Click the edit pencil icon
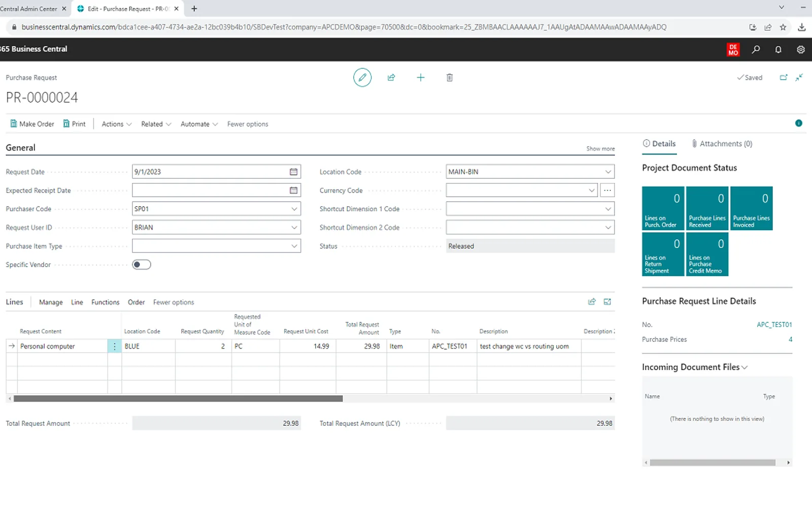 (x=362, y=77)
